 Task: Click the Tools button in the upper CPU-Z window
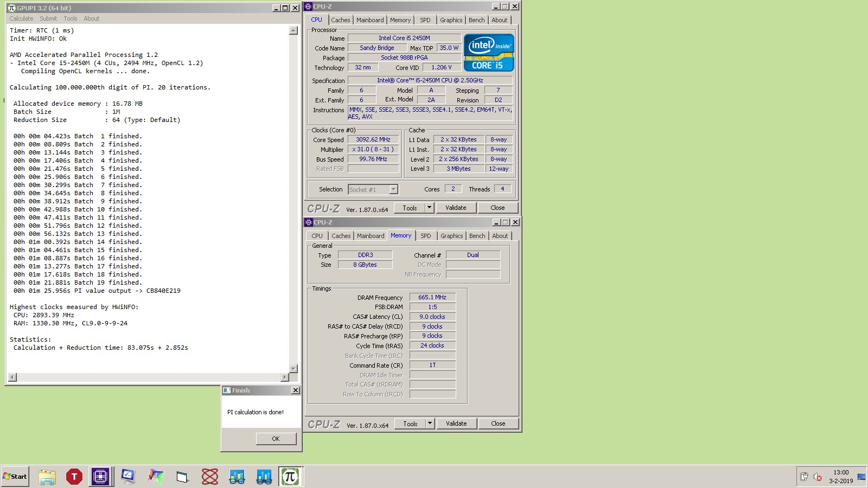point(410,208)
